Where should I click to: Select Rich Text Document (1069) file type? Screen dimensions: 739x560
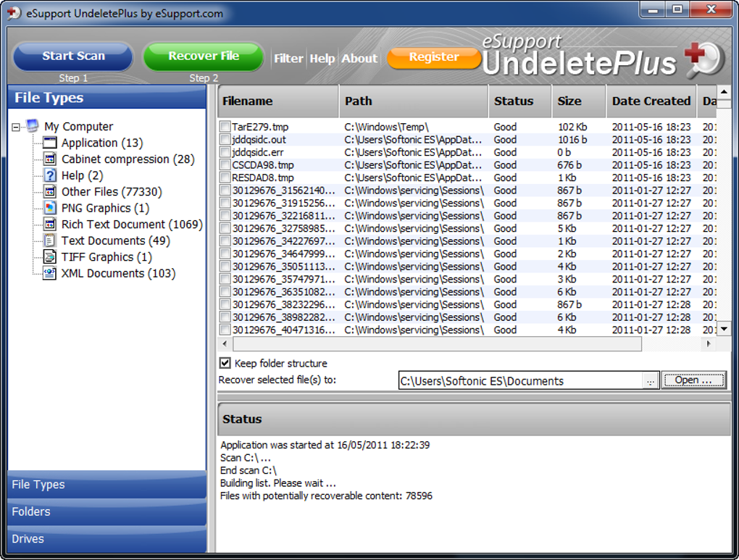coord(132,225)
